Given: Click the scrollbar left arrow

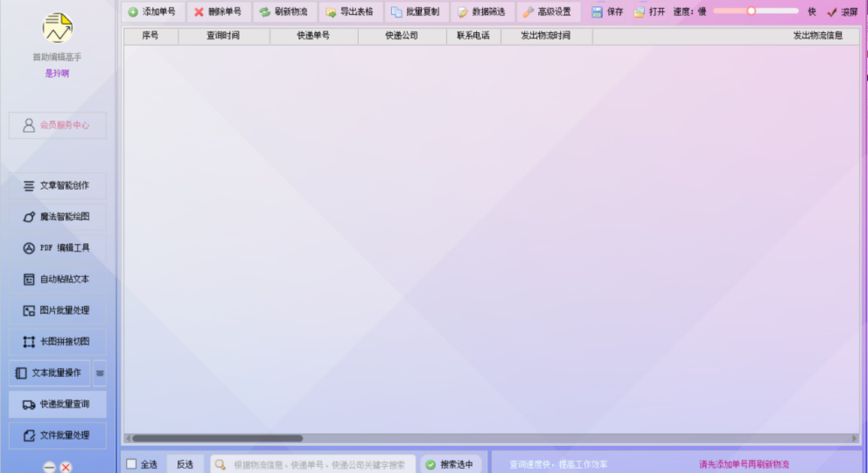Looking at the screenshot, I should [x=128, y=438].
